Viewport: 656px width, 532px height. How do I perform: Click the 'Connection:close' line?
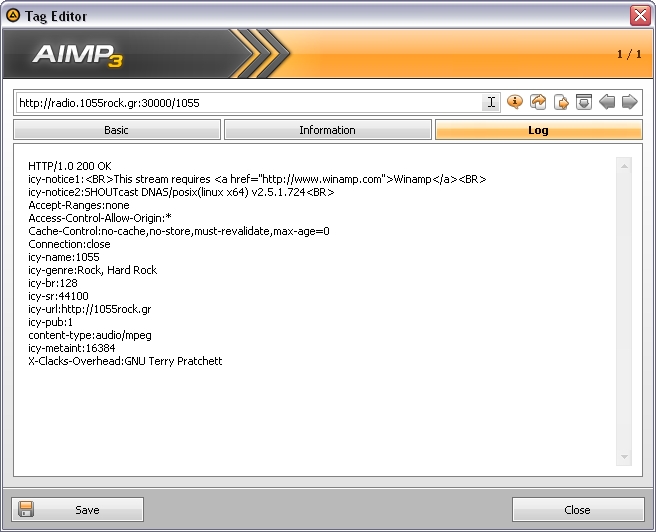click(69, 244)
